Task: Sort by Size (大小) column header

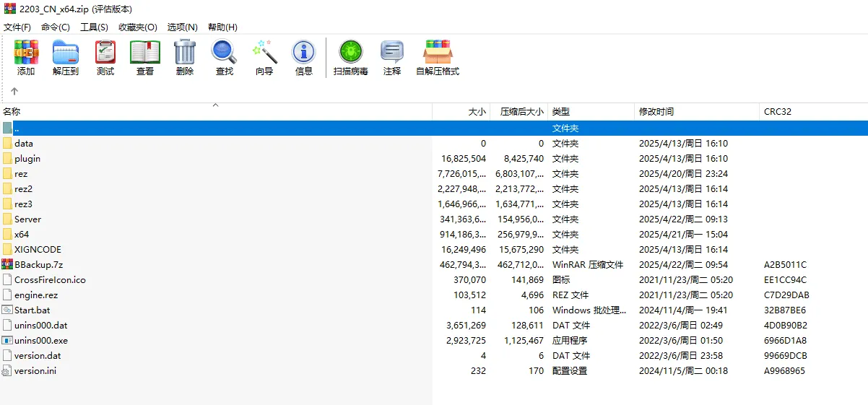Action: click(461, 111)
